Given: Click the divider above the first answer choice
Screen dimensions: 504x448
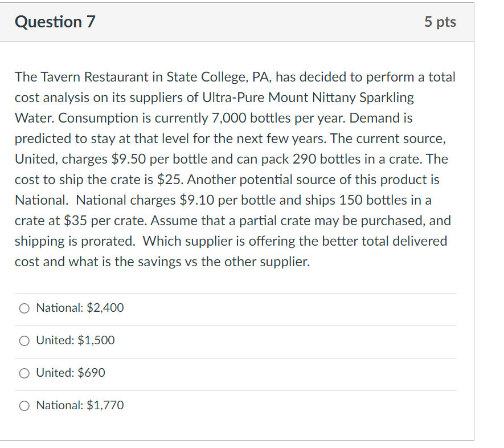Looking at the screenshot, I should point(236,291).
